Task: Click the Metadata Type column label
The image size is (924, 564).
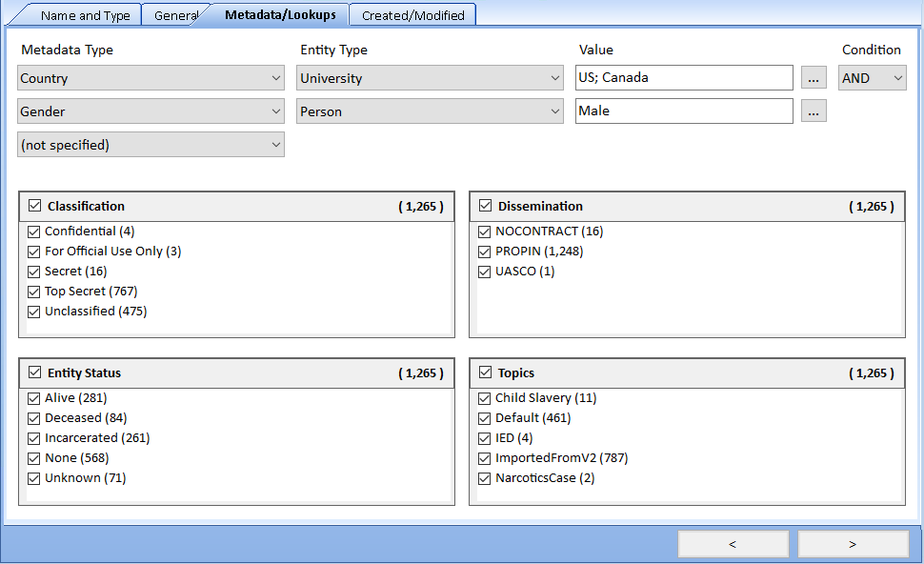Action: pyautogui.click(x=68, y=50)
